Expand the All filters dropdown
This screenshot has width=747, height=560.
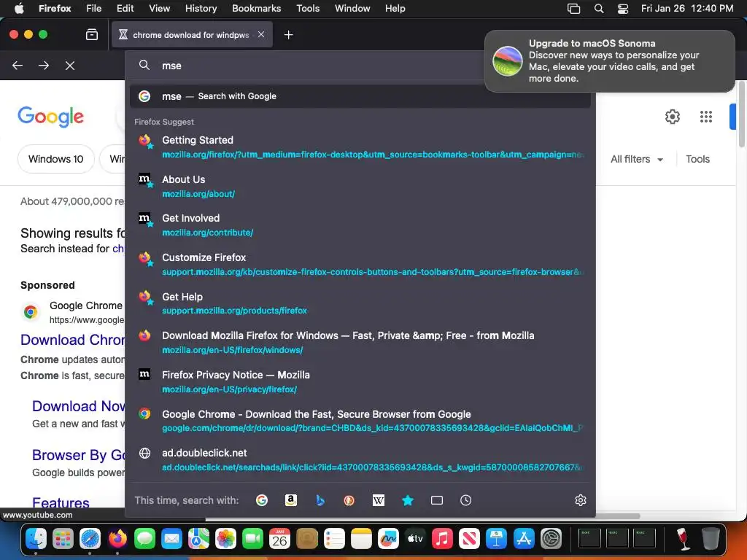coord(636,159)
